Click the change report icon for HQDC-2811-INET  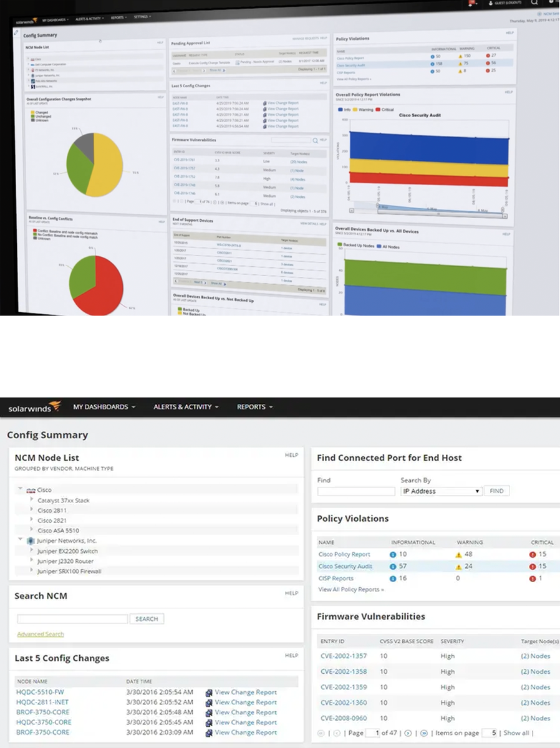(x=210, y=702)
